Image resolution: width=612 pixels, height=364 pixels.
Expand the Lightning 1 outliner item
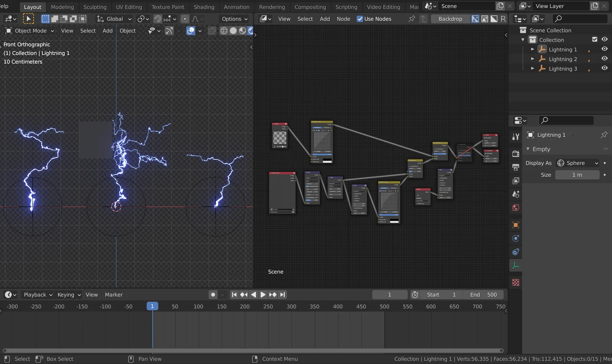point(532,49)
